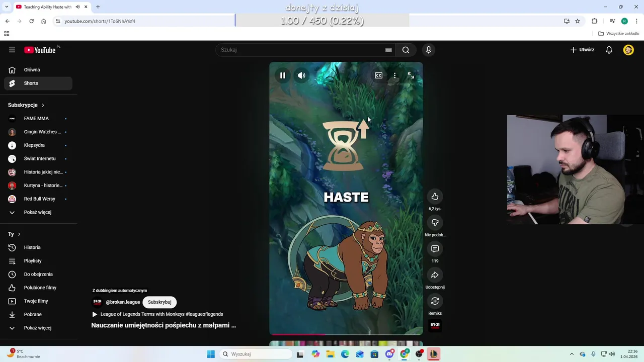Click the address bar URL
This screenshot has height=362, width=644.
100,21
